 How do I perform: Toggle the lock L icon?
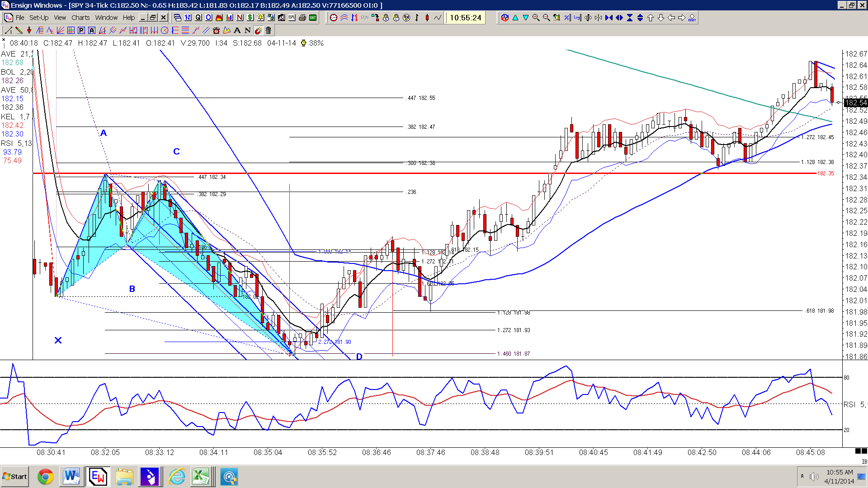click(396, 18)
